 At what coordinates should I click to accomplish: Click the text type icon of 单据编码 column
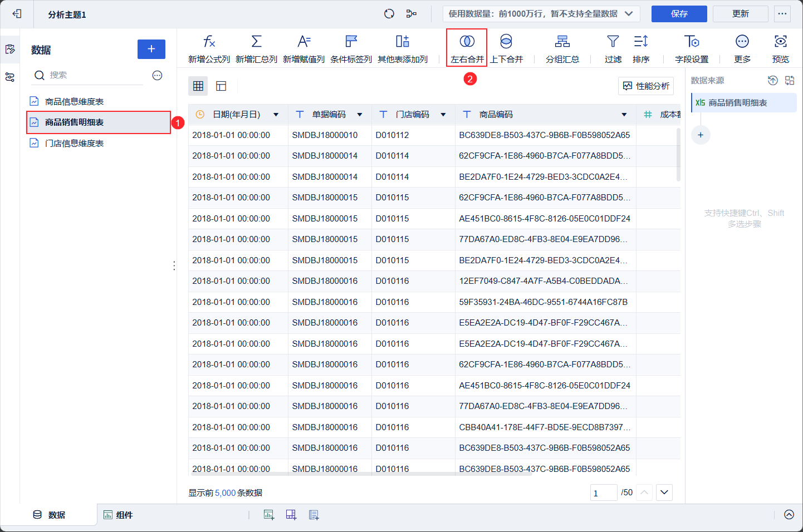(x=300, y=115)
